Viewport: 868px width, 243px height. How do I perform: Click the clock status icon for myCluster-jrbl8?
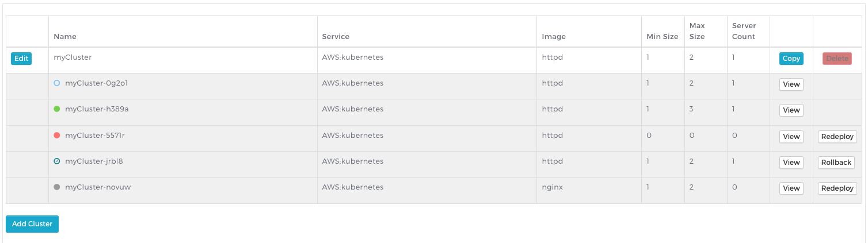(x=57, y=161)
